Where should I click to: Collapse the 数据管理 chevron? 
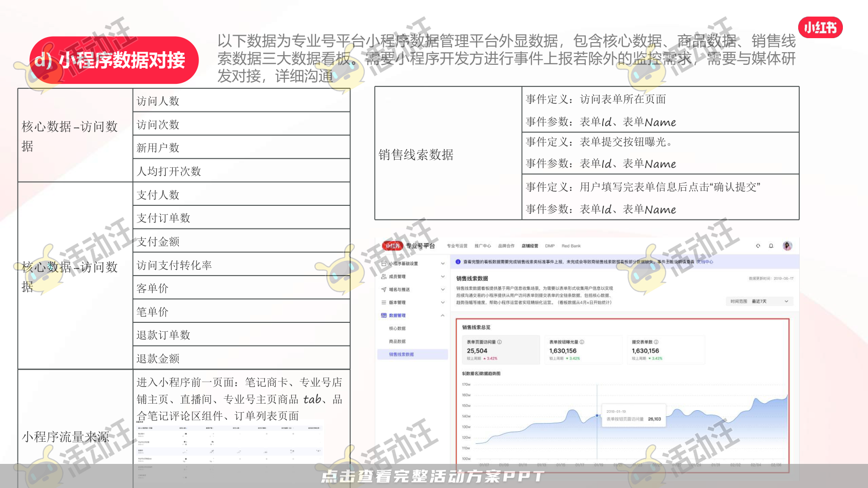coord(443,316)
